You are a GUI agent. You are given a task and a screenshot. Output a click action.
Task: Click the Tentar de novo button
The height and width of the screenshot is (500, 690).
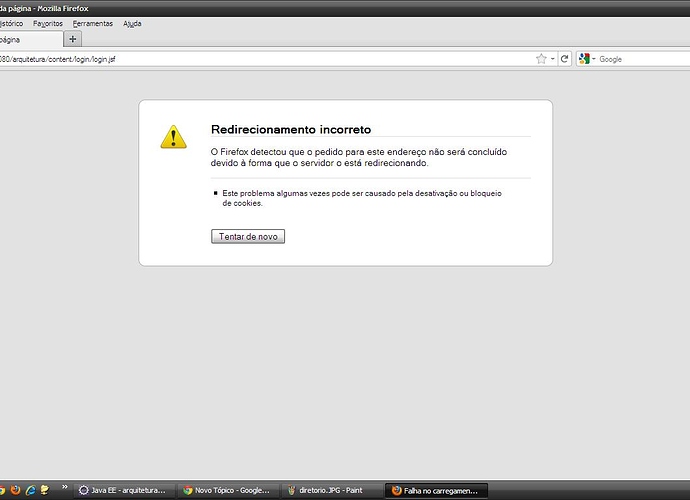(x=248, y=236)
